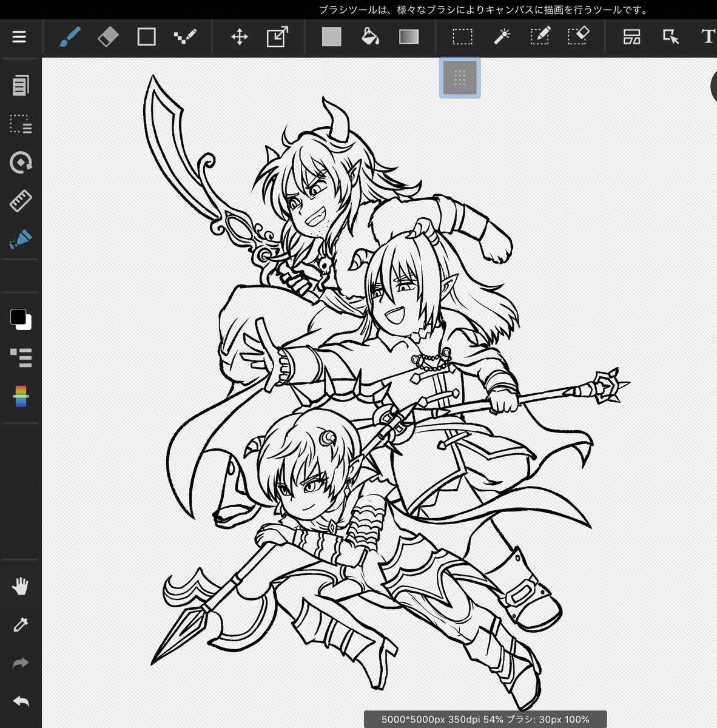Choose the selection pen tool
Viewport: 717px width, 728px height.
pyautogui.click(x=540, y=36)
